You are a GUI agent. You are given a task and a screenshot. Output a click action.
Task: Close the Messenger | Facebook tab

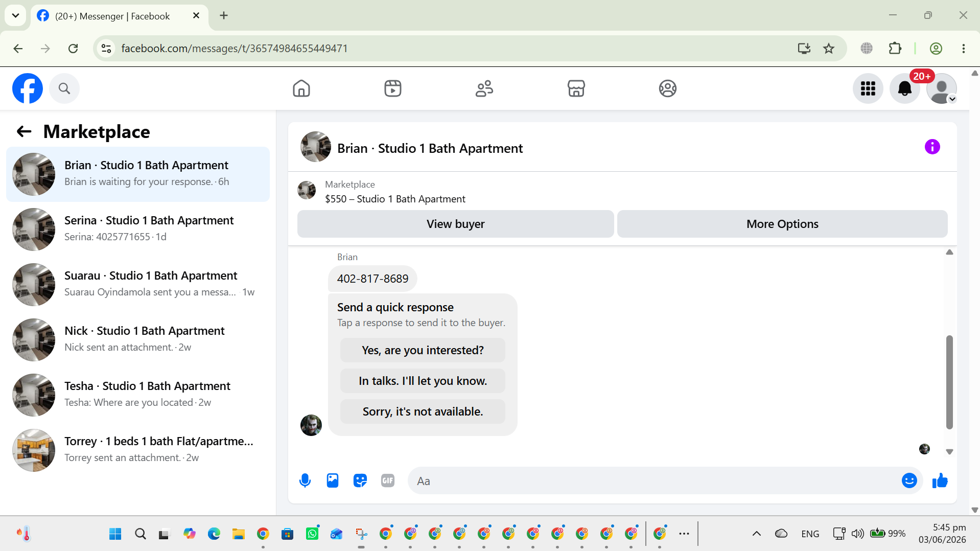[196, 16]
